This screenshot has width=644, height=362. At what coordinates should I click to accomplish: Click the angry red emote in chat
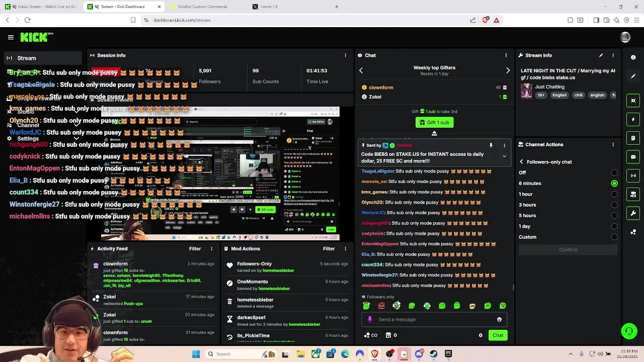(381, 306)
